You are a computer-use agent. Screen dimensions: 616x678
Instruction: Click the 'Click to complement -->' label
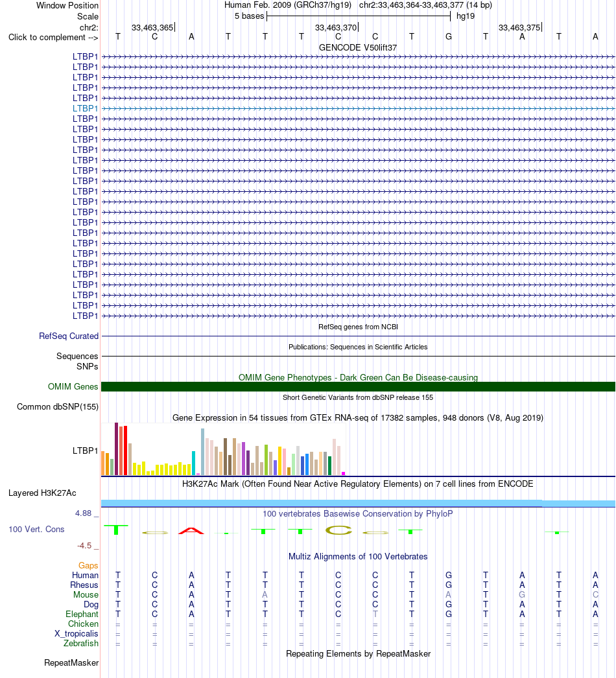click(x=53, y=37)
